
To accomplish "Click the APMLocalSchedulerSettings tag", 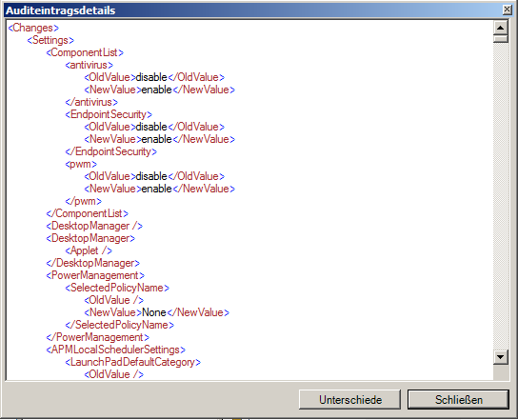I will pos(115,350).
